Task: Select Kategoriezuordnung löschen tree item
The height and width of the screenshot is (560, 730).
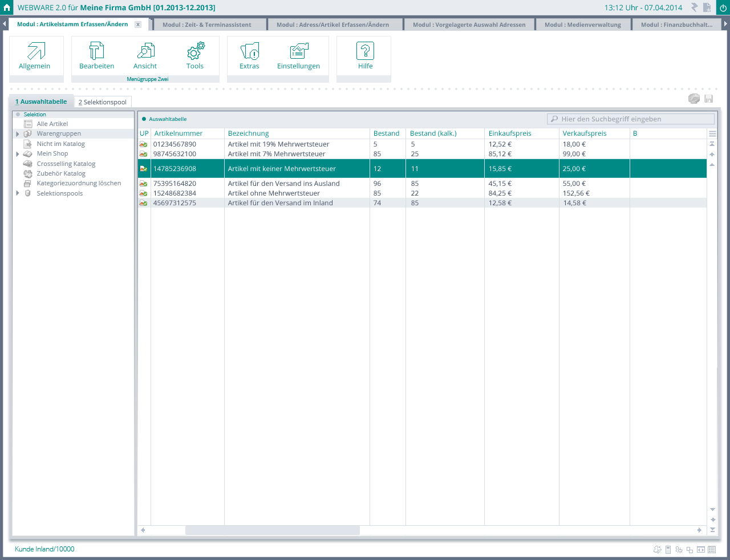Action: click(x=79, y=184)
